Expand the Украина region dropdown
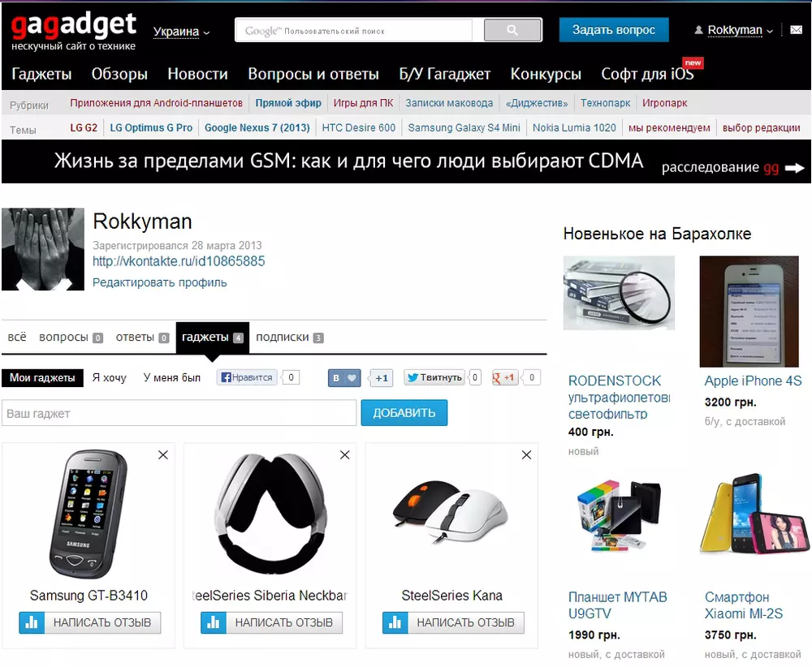 (x=181, y=32)
